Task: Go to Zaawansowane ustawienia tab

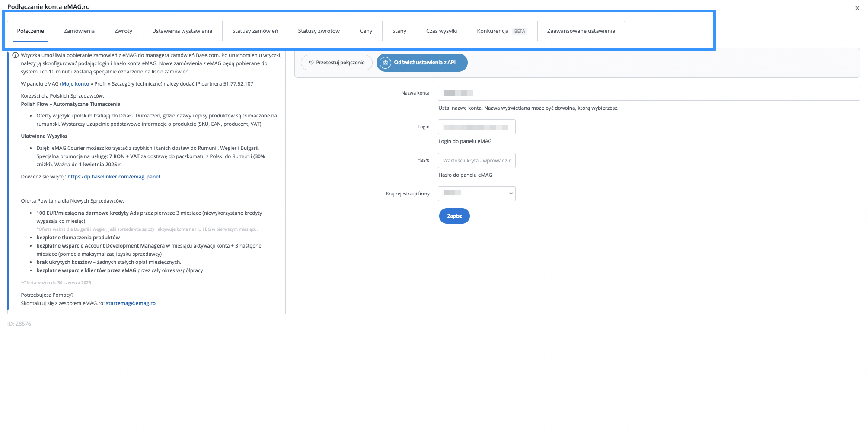Action: [x=581, y=31]
